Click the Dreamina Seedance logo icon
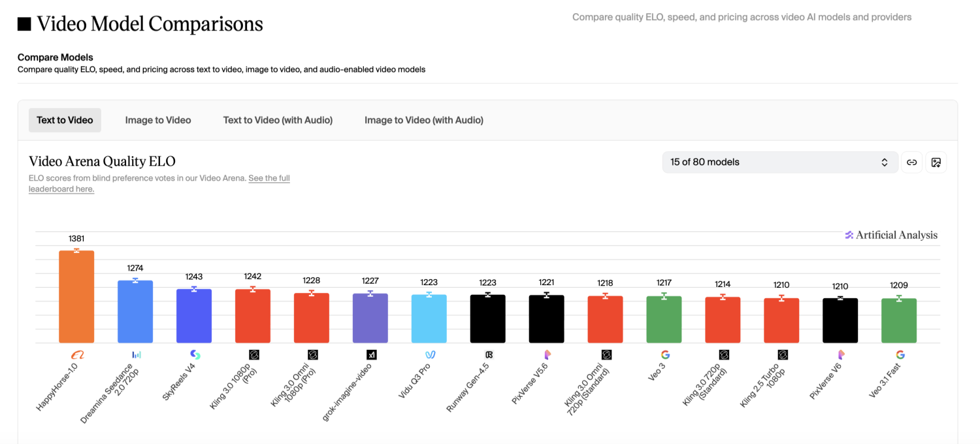980x444 pixels. pos(136,354)
